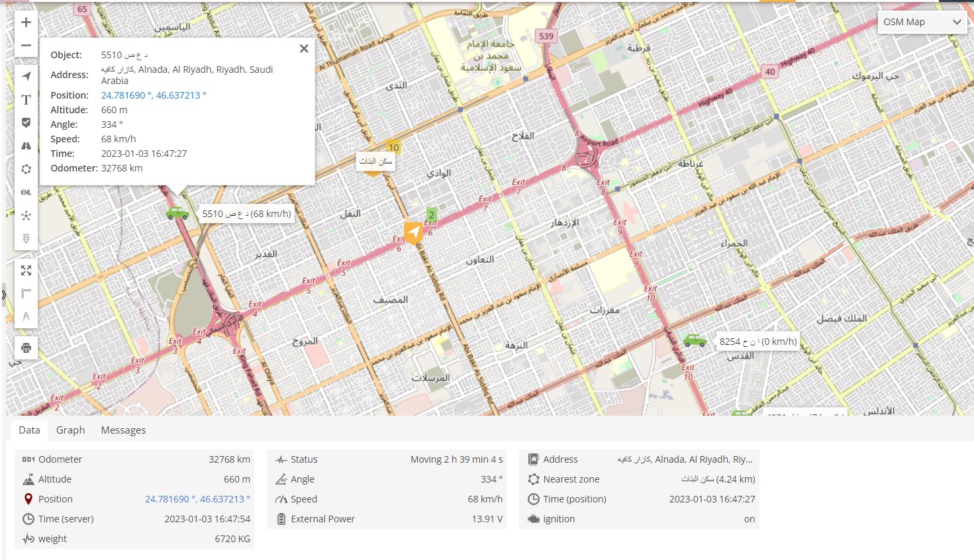Toggle object labels with the T icon
Screen dimensions: 974x560
(26, 99)
